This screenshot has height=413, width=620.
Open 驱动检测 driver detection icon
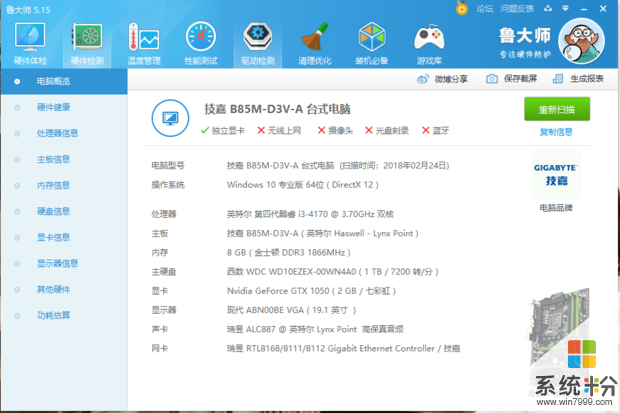[258, 44]
